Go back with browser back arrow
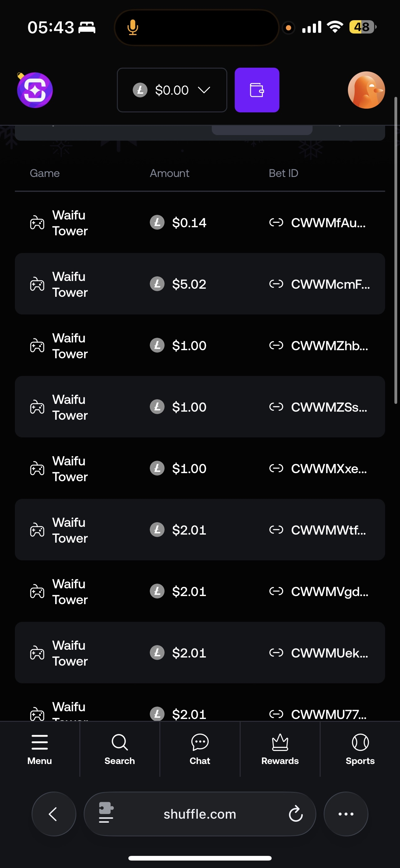The image size is (400, 868). pos(54,814)
